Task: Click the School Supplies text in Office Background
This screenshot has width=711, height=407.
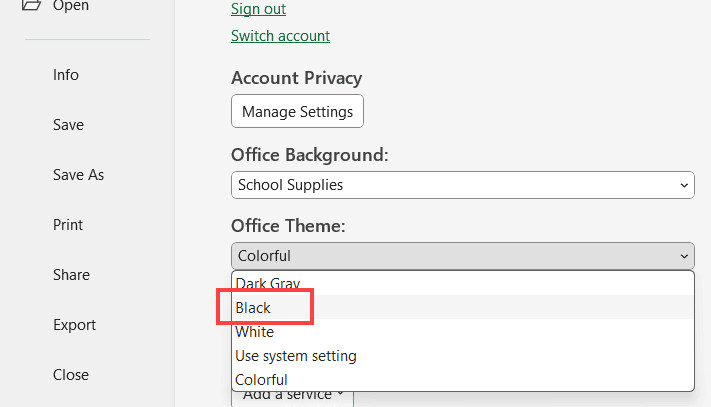Action: pyautogui.click(x=290, y=185)
